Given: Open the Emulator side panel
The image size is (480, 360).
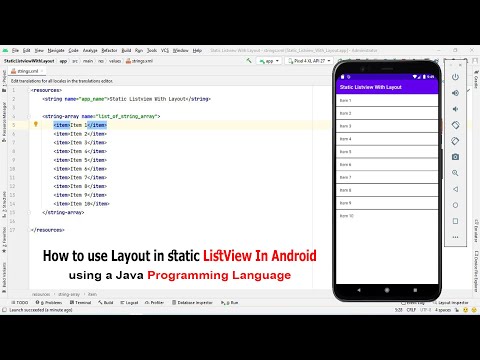Looking at the screenshot, I should pyautogui.click(x=476, y=231).
